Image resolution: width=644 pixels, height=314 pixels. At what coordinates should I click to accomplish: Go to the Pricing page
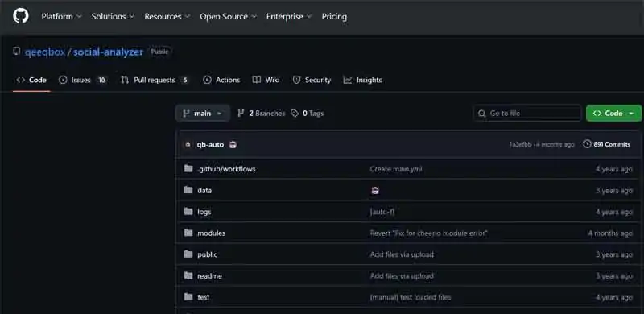click(x=334, y=17)
